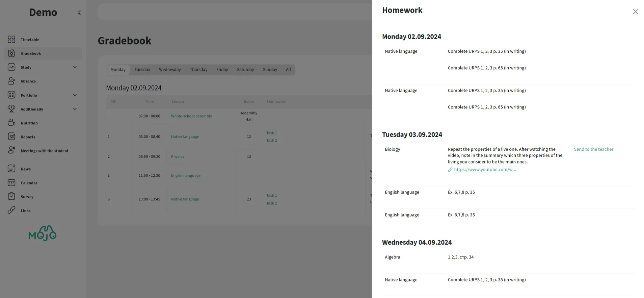Collapse the sidebar with double-chevron arrow
644x298 pixels.
pos(79,13)
